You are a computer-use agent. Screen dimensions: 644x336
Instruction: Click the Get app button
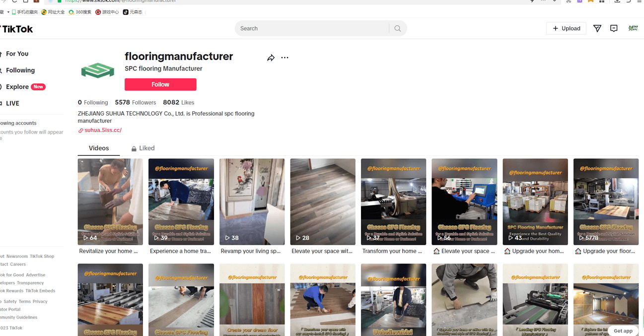[623, 331]
